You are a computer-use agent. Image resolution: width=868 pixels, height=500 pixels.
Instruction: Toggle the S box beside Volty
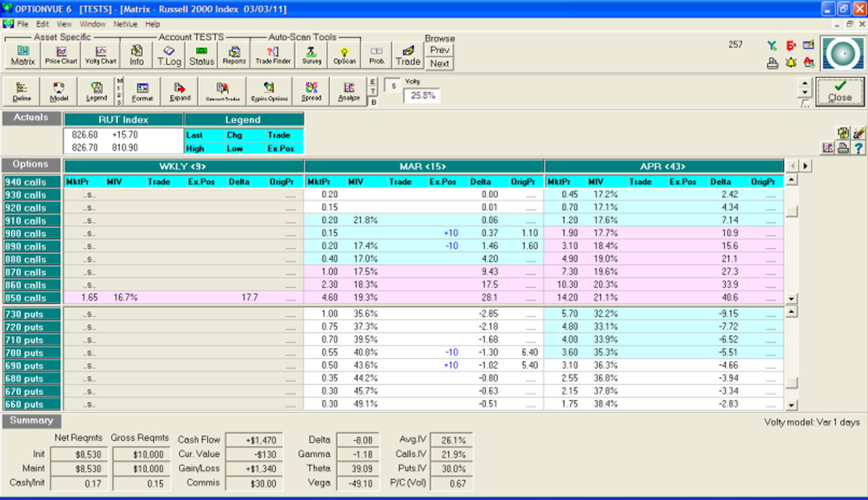pyautogui.click(x=393, y=86)
